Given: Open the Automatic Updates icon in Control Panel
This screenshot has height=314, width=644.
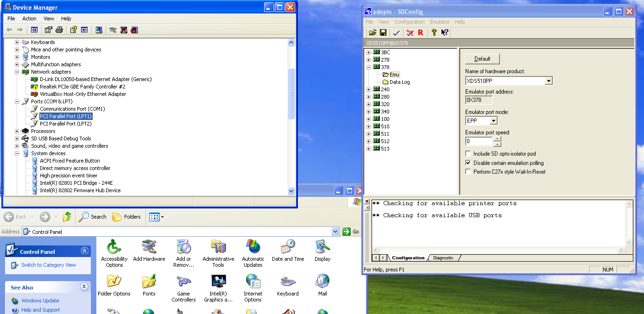Looking at the screenshot, I should [253, 253].
